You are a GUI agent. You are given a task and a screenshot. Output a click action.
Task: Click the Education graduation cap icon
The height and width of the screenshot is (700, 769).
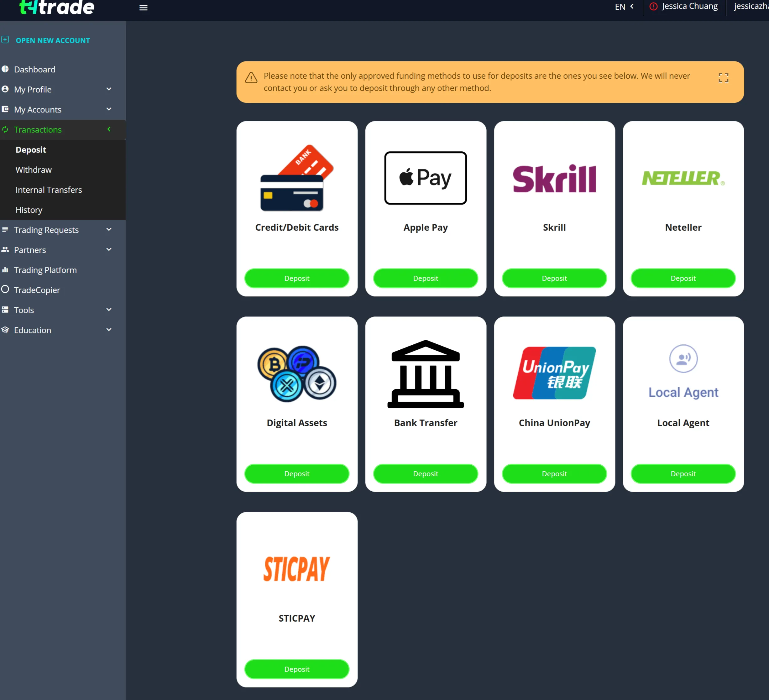[x=5, y=330]
